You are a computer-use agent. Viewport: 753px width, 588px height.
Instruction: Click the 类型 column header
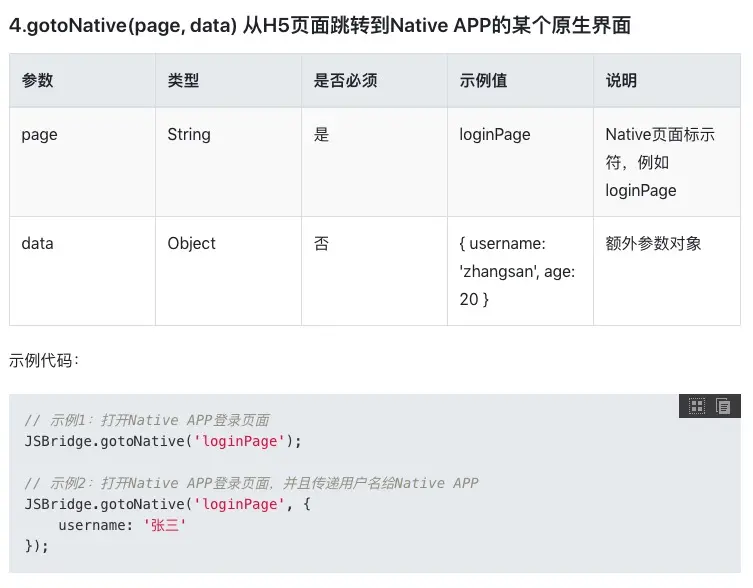click(183, 81)
